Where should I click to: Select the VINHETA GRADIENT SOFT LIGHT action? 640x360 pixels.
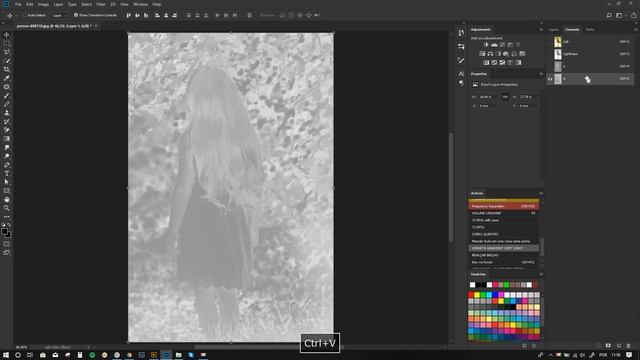click(504, 248)
